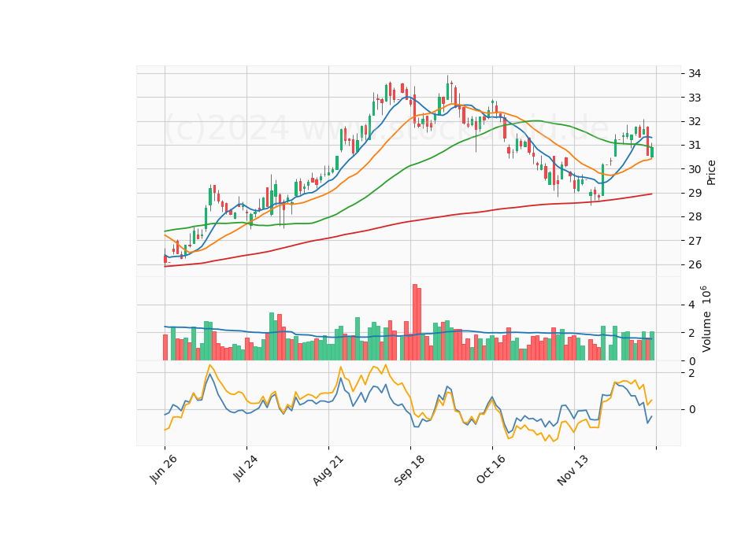
Task: Click the Oct 16 date label
Action: (x=491, y=469)
